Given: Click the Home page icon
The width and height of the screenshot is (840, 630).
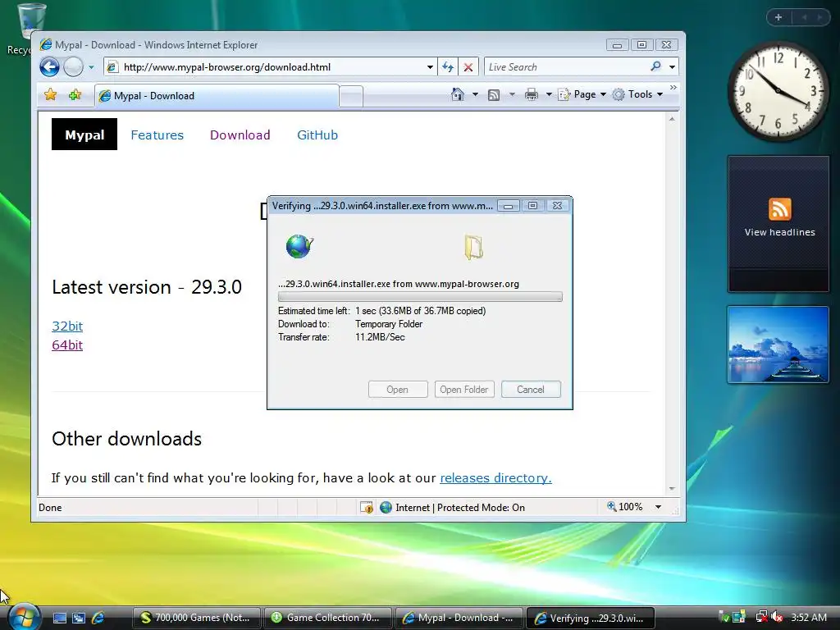Looking at the screenshot, I should pyautogui.click(x=458, y=95).
